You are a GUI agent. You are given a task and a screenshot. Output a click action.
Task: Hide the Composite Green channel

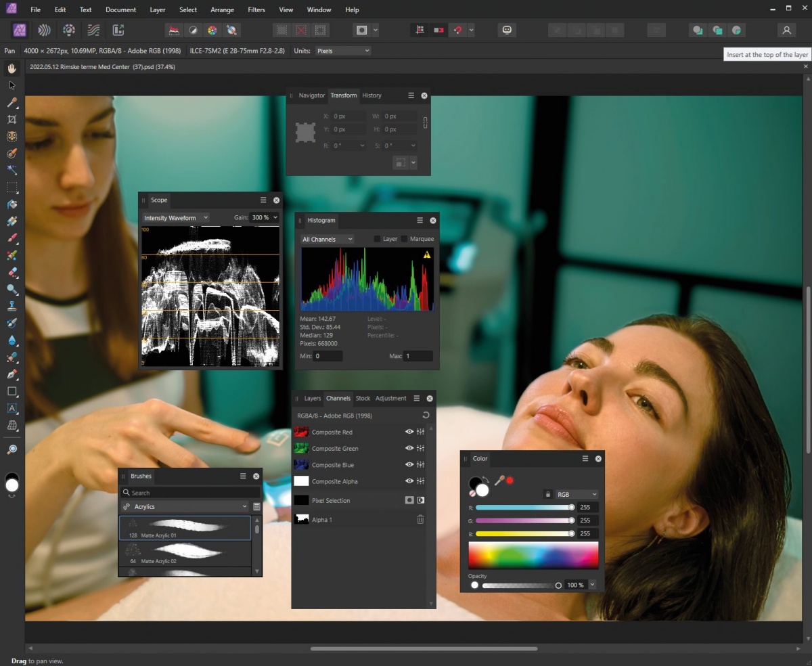coord(409,448)
